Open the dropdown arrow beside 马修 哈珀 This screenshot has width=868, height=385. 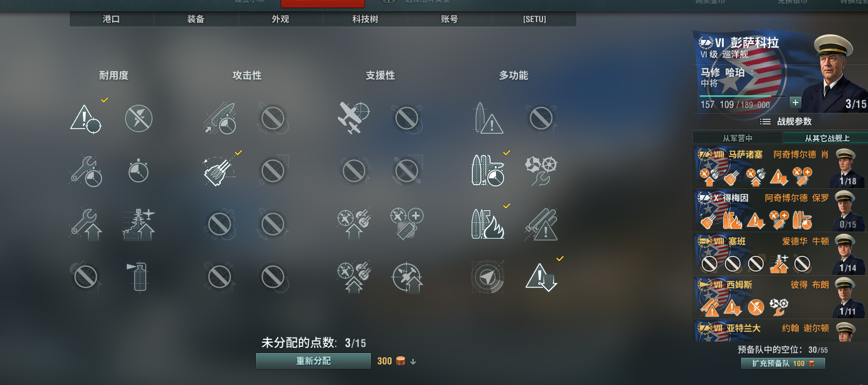point(752,73)
